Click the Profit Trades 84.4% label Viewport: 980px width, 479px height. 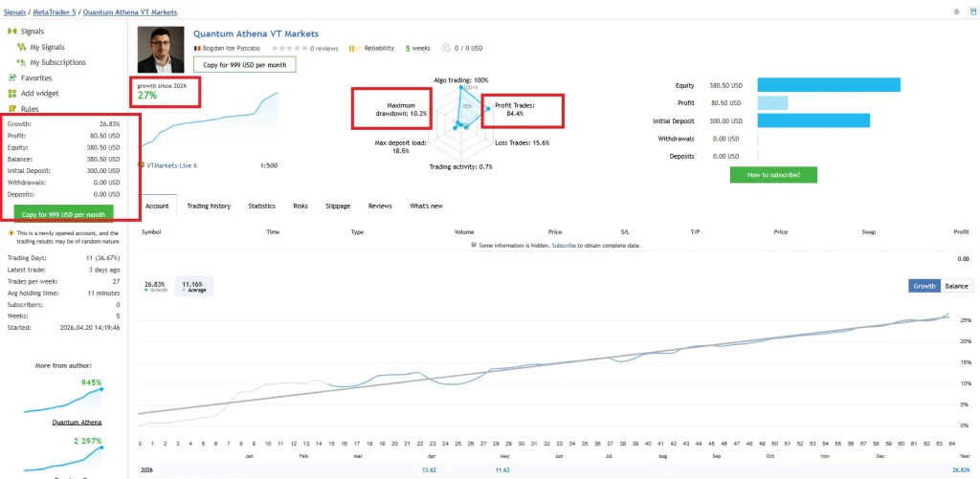click(516, 110)
